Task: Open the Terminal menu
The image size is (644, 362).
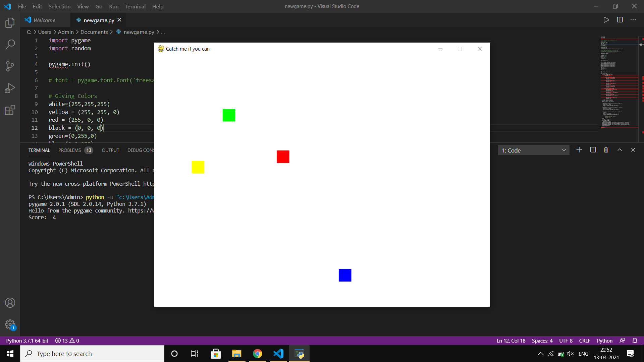Action: pyautogui.click(x=135, y=6)
